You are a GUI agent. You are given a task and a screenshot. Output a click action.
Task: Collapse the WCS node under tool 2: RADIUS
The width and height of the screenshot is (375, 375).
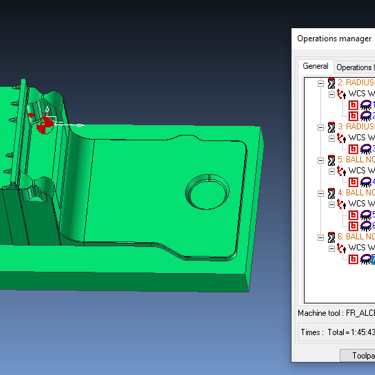tap(332, 94)
